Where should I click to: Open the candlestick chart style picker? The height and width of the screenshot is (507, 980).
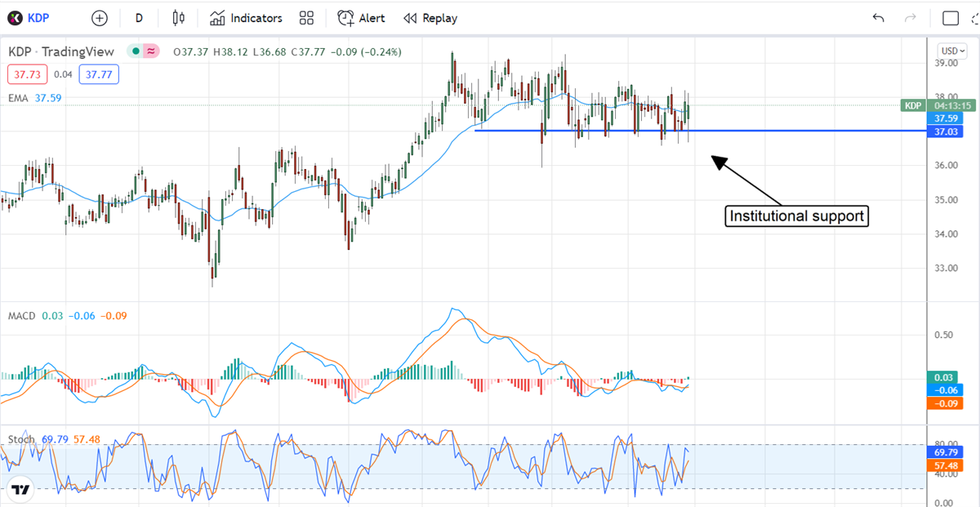click(x=179, y=18)
